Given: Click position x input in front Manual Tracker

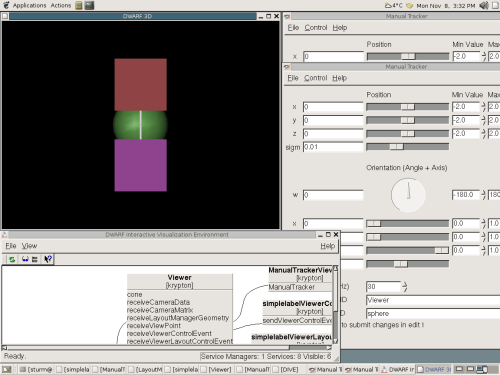Looking at the screenshot, I should coord(333,107).
